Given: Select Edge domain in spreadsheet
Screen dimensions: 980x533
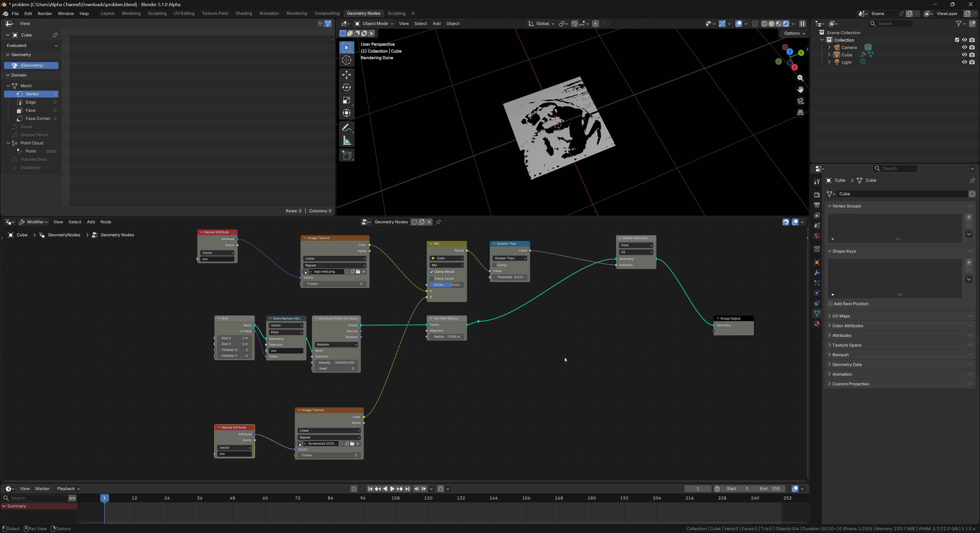Looking at the screenshot, I should click(32, 102).
